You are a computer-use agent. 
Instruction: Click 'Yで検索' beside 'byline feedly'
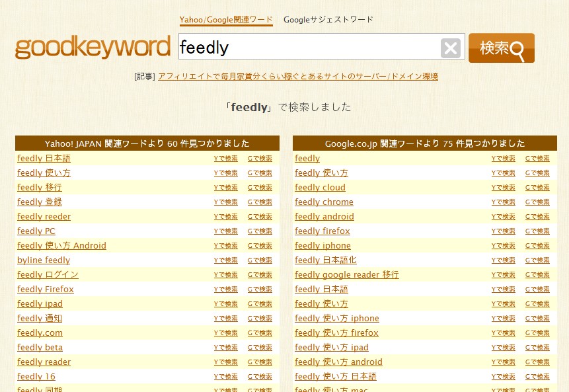[226, 260]
